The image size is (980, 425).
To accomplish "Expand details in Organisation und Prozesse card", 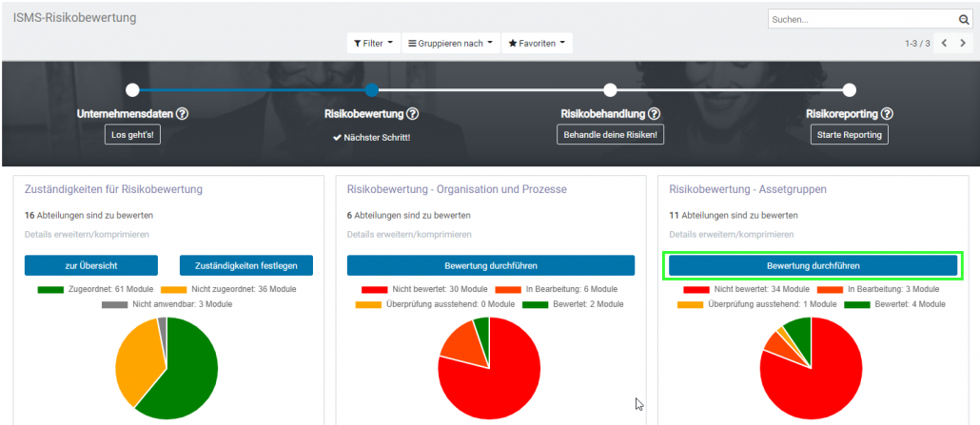I will tap(409, 234).
